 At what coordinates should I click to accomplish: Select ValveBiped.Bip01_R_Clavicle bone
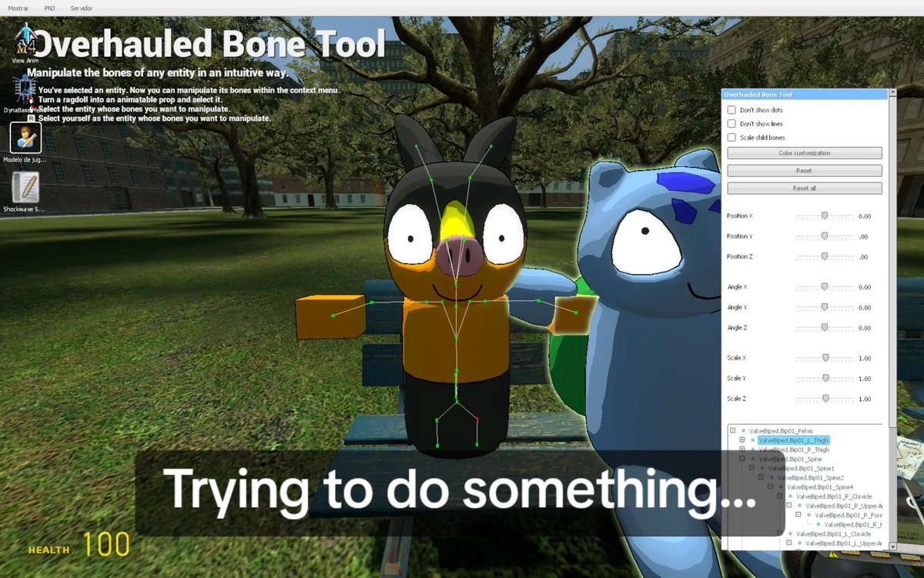click(833, 496)
